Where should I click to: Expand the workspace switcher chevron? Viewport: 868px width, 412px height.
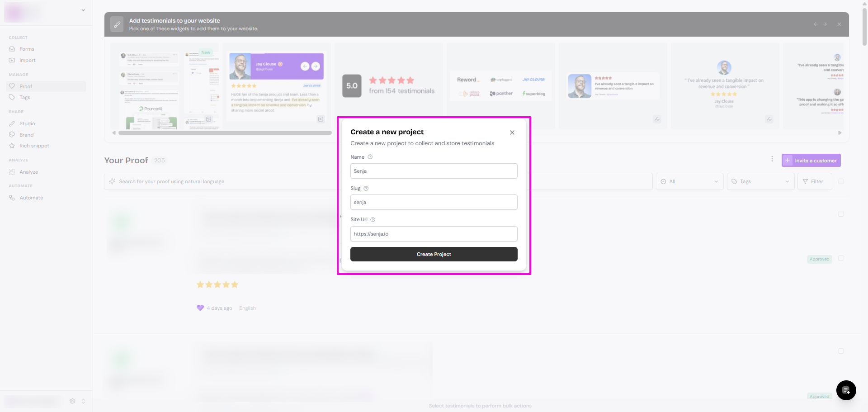[83, 10]
